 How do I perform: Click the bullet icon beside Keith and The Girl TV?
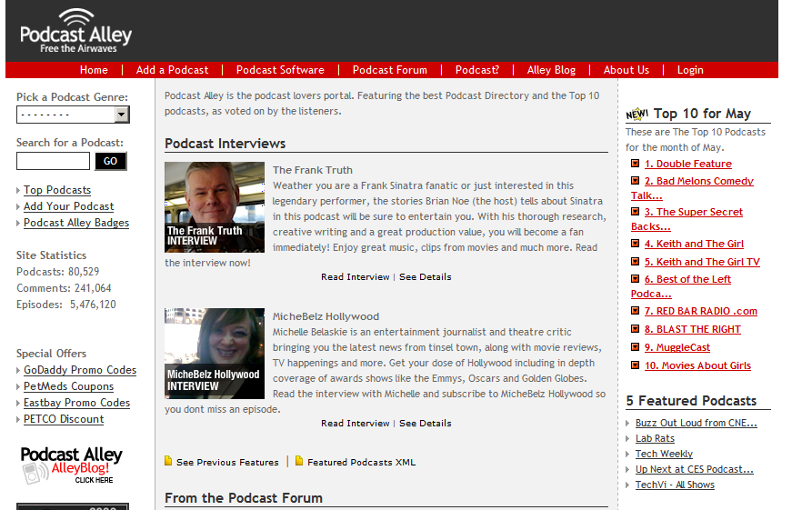click(635, 262)
